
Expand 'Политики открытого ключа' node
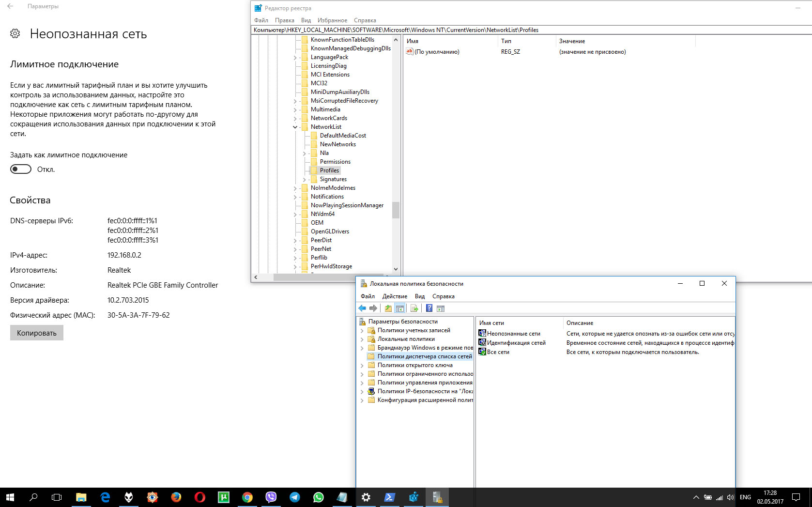click(362, 365)
